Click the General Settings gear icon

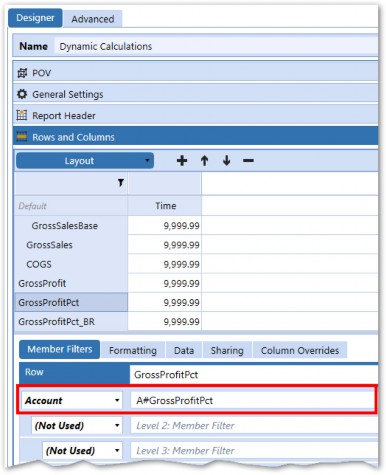tap(22, 94)
